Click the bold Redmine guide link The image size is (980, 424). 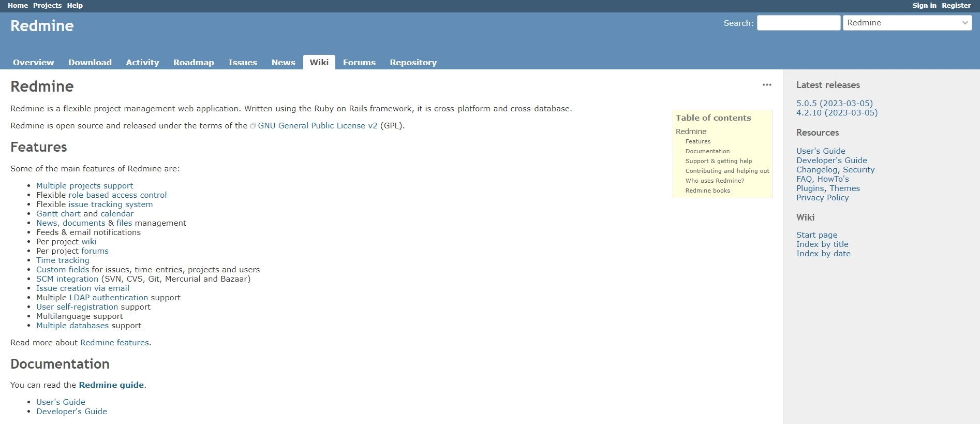coord(111,385)
